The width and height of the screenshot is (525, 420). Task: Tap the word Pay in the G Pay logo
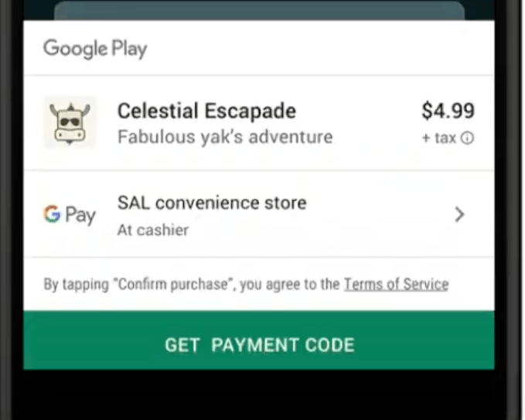[80, 215]
